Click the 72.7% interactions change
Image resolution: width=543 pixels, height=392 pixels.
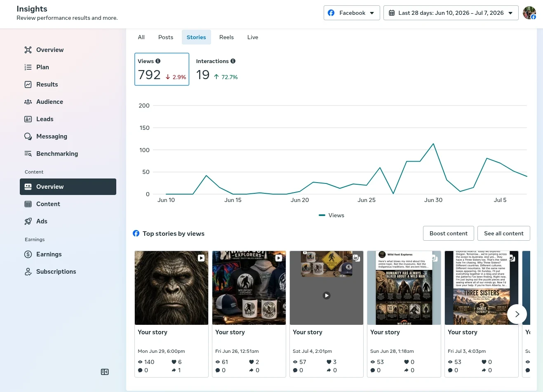point(226,77)
